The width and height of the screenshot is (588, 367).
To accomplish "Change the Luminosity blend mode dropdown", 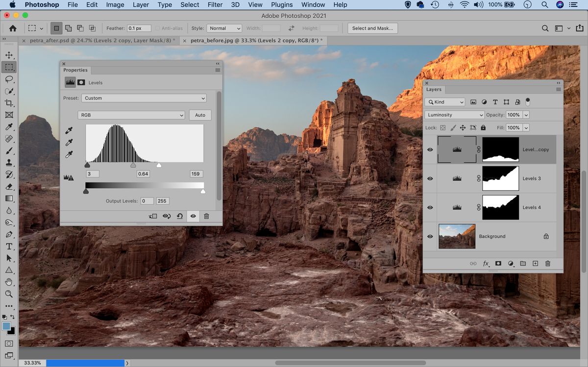I will (x=454, y=114).
